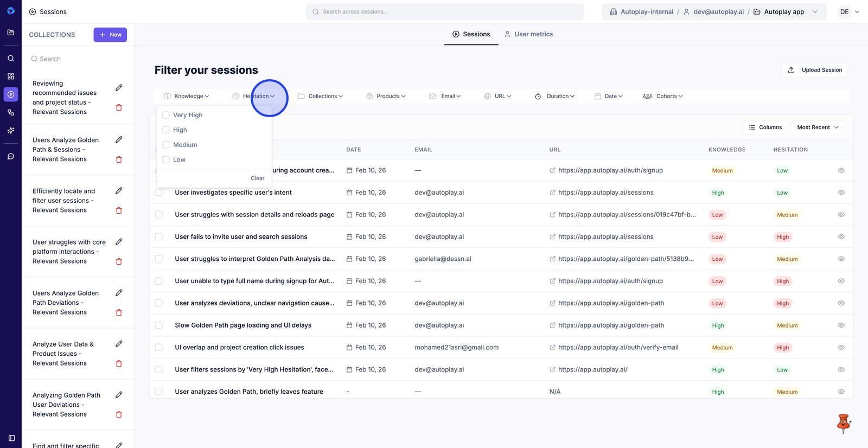Edit the 'Users Analyze Golden Path & Sessions' collection
The height and width of the screenshot is (448, 868).
(x=119, y=140)
